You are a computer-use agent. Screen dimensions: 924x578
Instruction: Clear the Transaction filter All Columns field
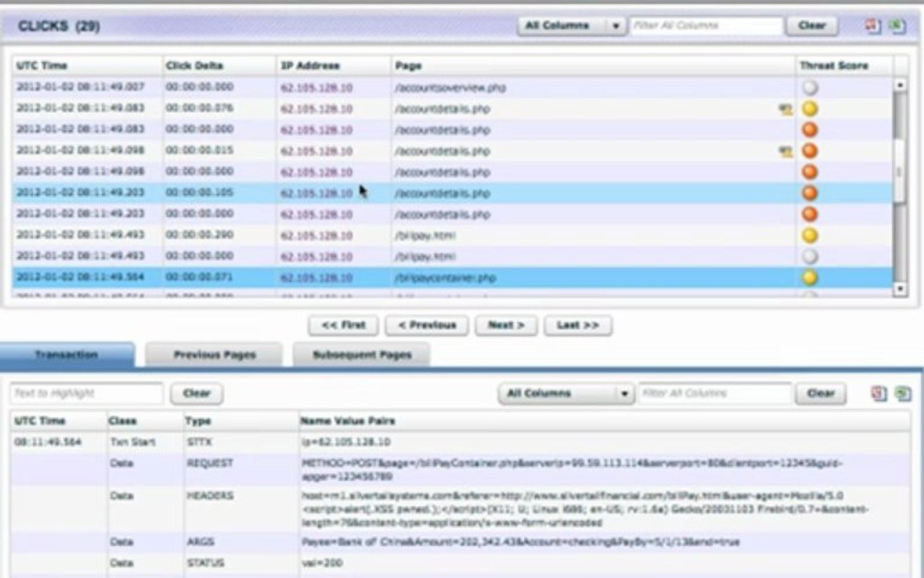[x=821, y=393]
